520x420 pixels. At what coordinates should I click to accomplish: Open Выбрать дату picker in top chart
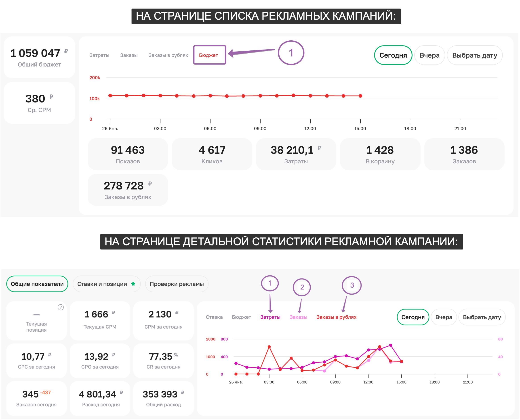[x=474, y=55]
